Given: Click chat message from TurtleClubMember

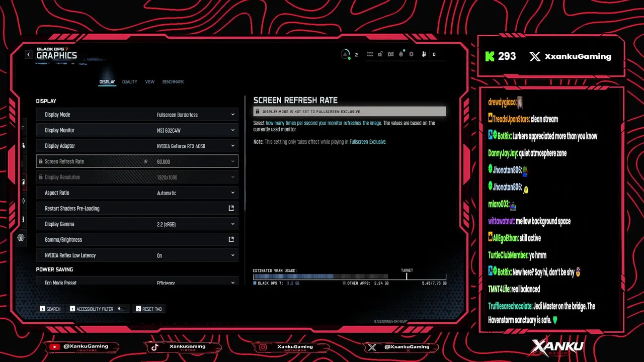Looking at the screenshot, I should 517,255.
